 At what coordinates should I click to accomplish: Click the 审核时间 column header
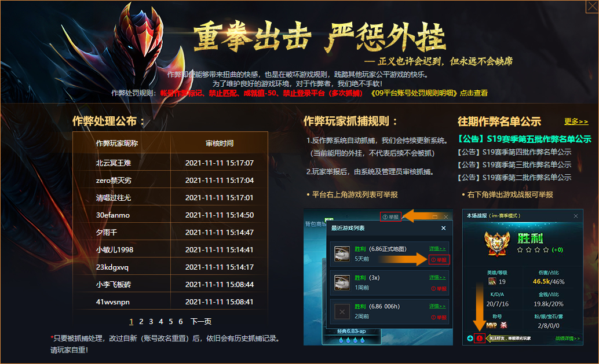click(220, 143)
